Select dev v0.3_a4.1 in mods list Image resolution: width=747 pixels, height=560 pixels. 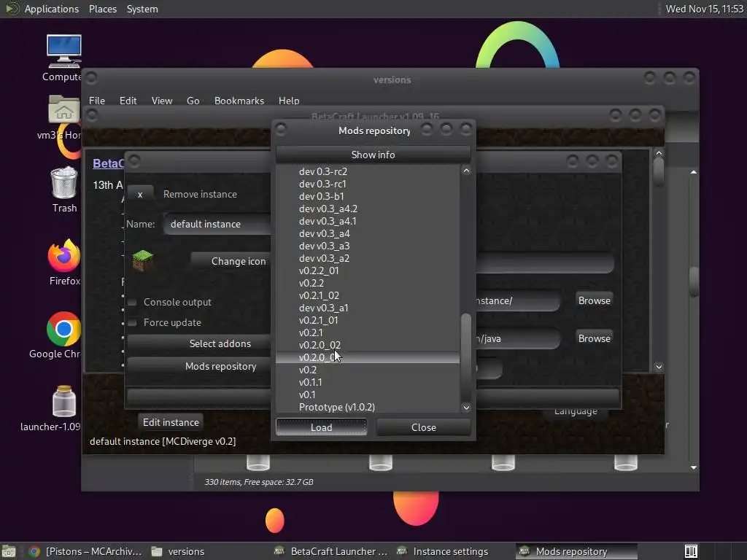tap(368, 221)
